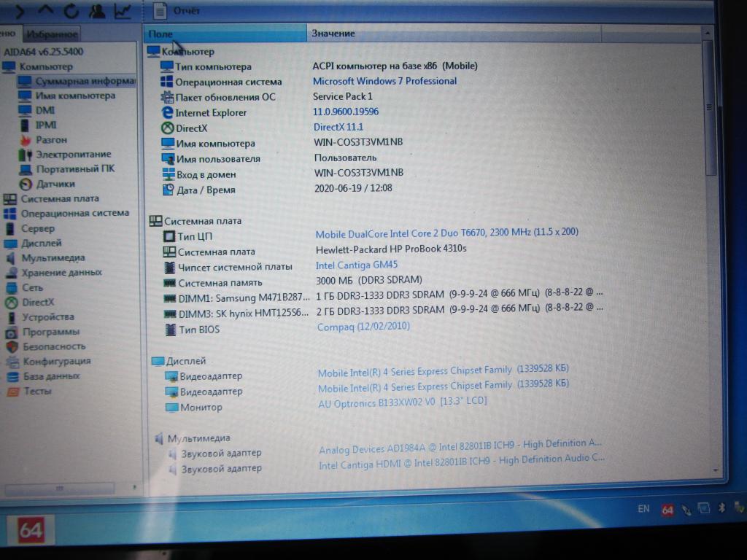Sort by the Значение column header

coord(454,34)
